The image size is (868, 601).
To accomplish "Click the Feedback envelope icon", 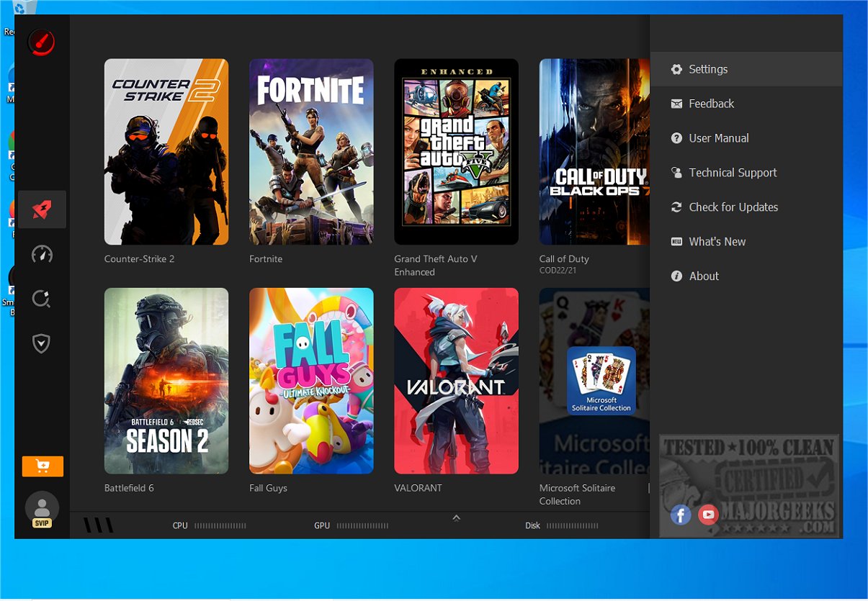I will (676, 104).
